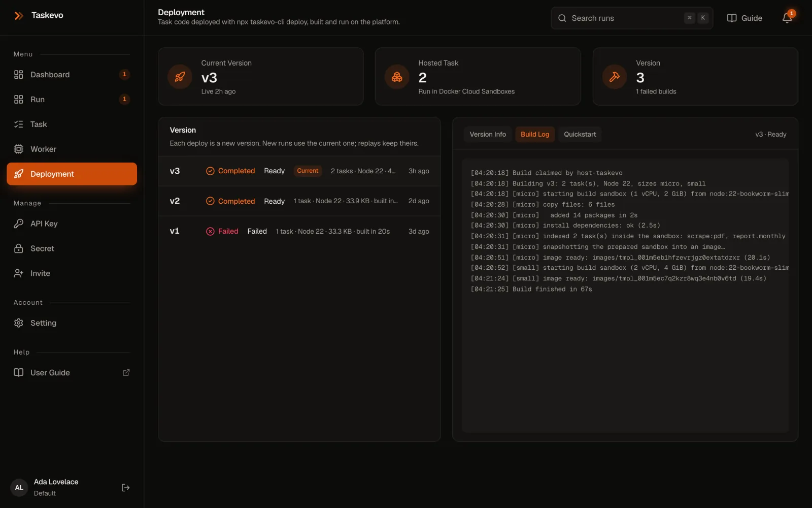
Task: Click the Guide button in header
Action: 745,18
